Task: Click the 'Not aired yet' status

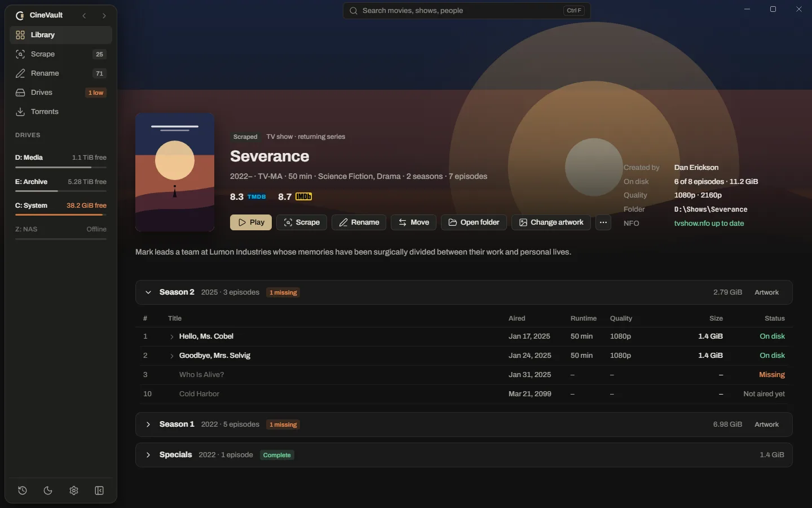Action: tap(764, 394)
